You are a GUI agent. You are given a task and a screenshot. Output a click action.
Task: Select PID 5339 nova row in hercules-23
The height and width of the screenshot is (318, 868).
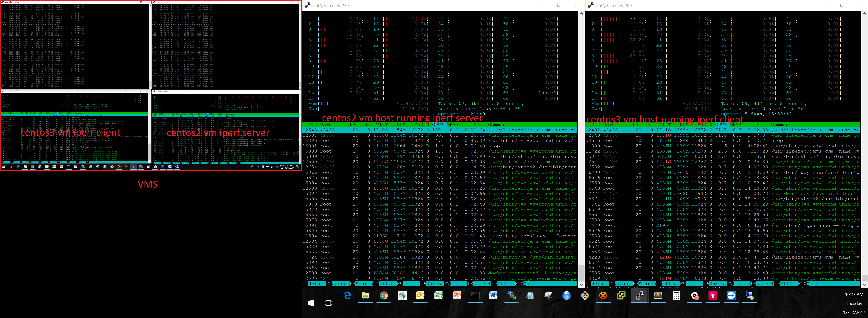(439, 156)
